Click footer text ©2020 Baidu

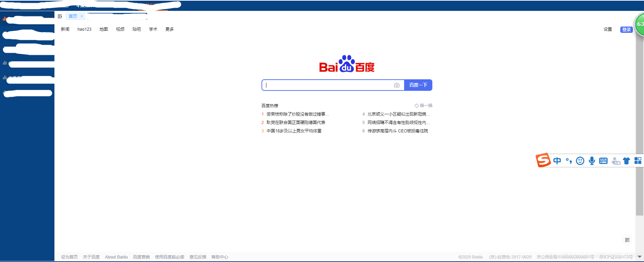(x=470, y=257)
